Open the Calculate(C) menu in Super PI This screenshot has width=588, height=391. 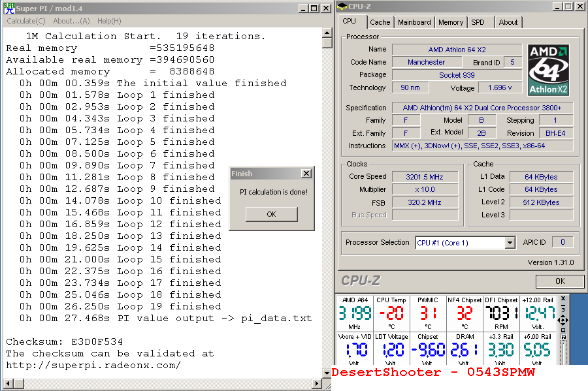[26, 21]
